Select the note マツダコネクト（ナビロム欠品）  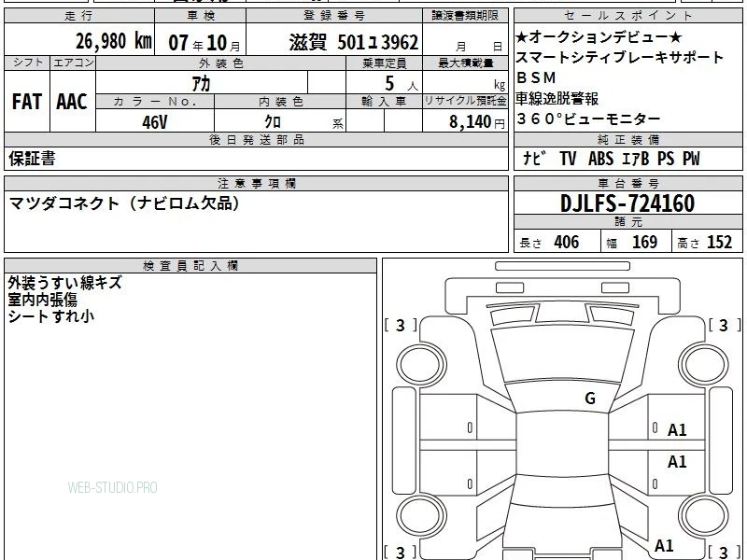point(124,203)
